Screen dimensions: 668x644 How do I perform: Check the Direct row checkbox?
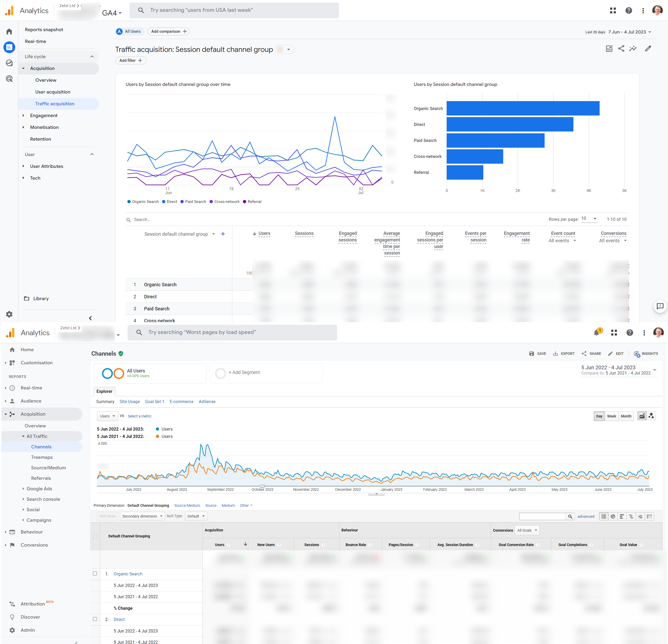[x=95, y=619]
